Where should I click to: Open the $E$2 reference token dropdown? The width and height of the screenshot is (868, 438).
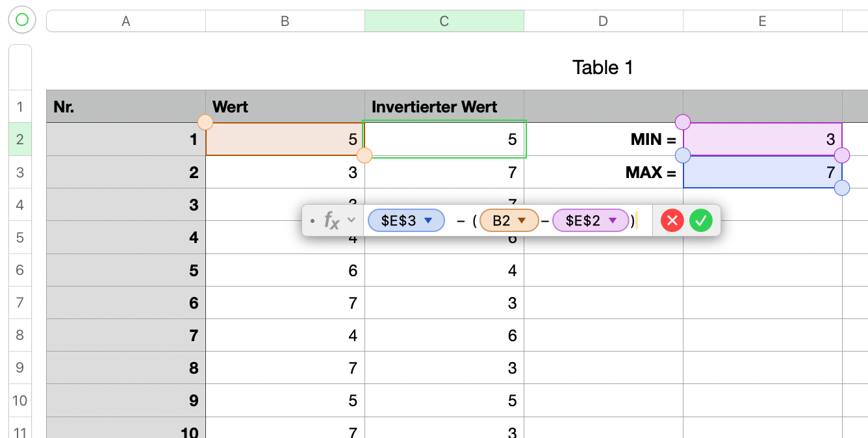612,221
